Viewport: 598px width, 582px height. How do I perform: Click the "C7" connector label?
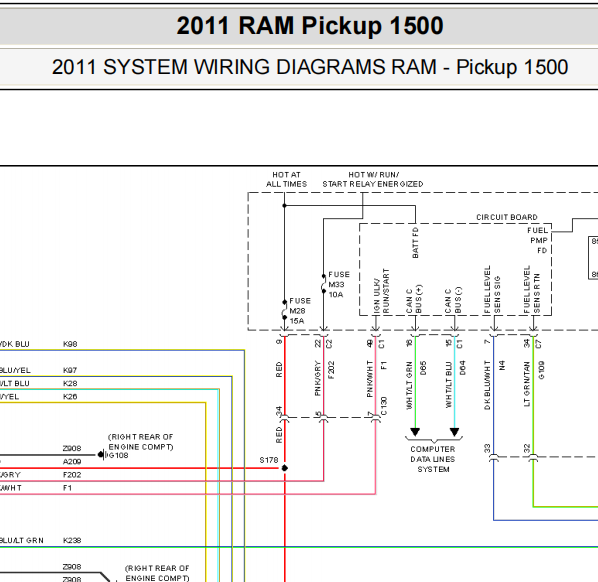539,344
